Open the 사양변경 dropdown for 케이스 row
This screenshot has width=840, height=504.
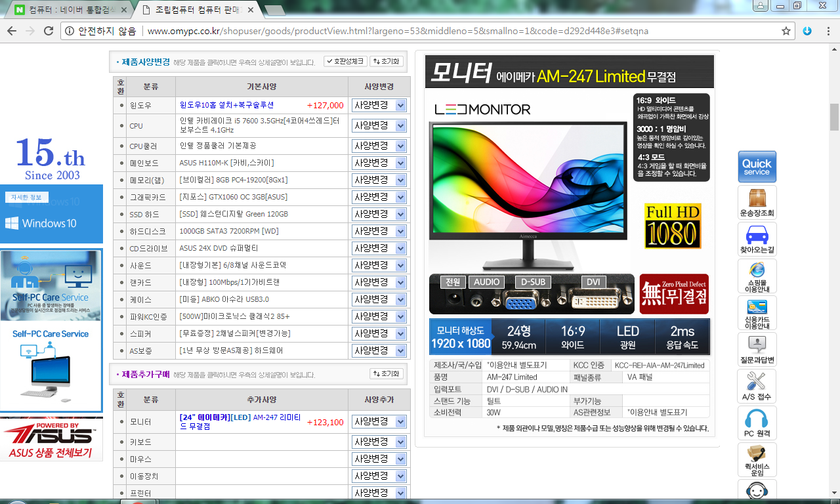(x=379, y=299)
